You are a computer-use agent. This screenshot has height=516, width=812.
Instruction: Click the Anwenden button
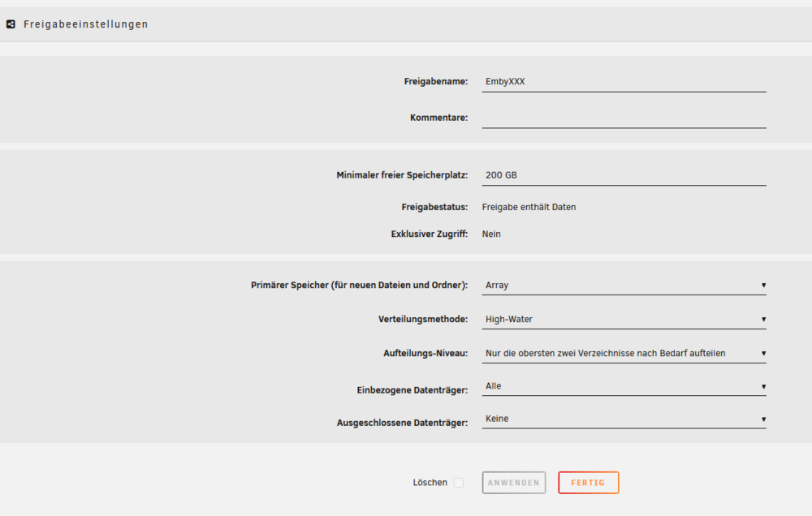tap(514, 483)
